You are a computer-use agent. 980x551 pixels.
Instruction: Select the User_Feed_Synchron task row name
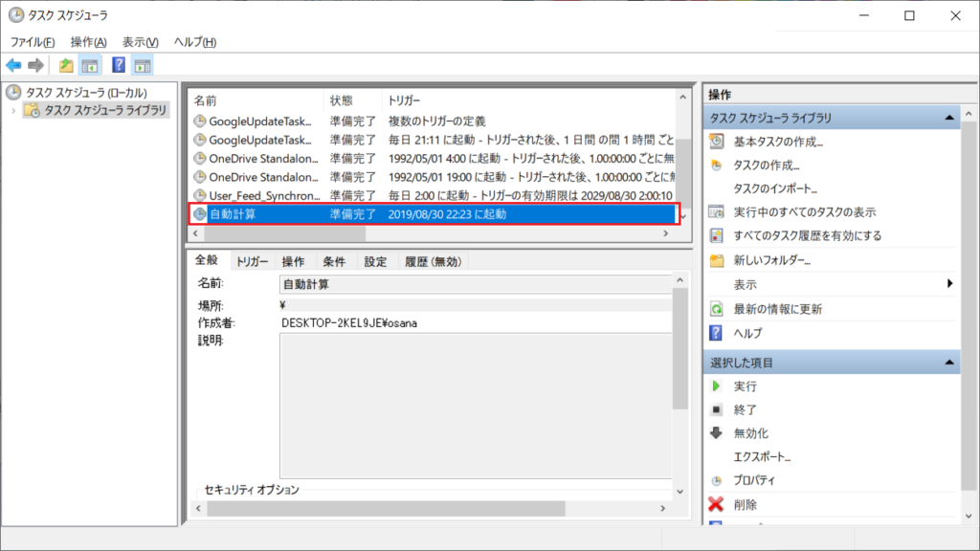click(264, 195)
